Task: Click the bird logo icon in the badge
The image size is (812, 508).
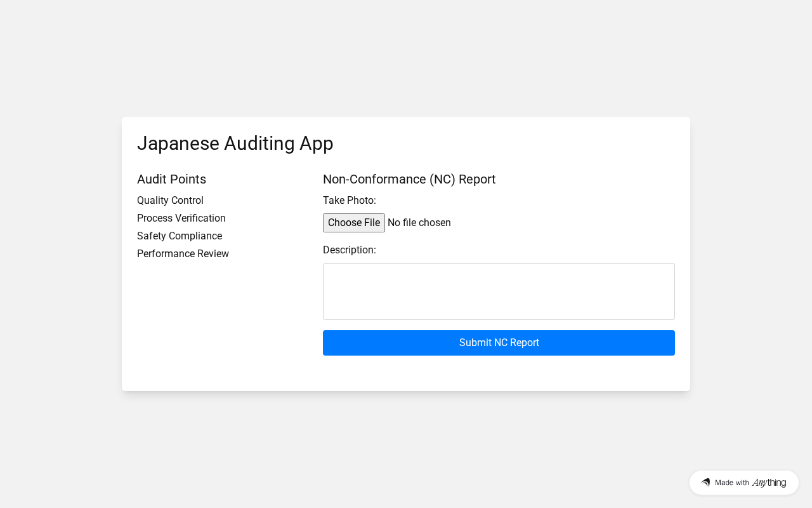Action: [x=705, y=483]
